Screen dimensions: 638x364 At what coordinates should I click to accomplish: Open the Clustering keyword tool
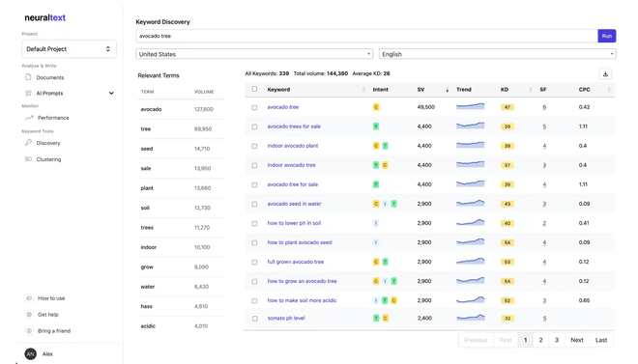coord(48,159)
